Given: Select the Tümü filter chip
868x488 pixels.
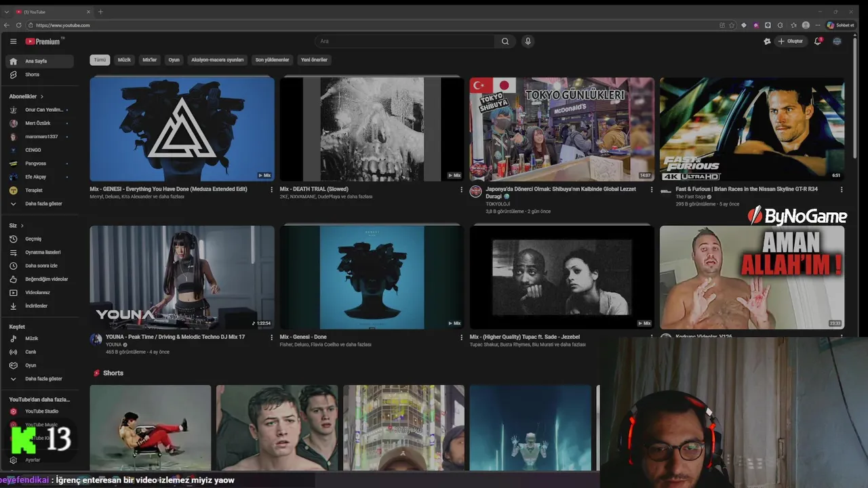Looking at the screenshot, I should point(100,60).
